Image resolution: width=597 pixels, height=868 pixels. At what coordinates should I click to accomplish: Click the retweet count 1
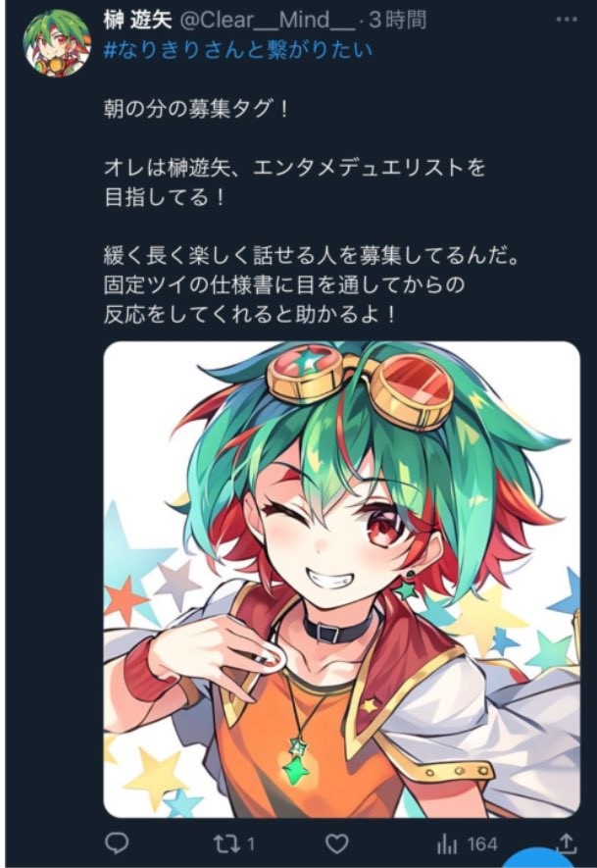251,844
